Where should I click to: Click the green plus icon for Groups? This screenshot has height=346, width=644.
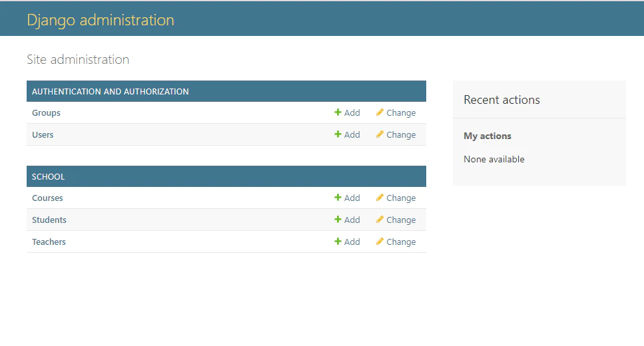tap(338, 112)
